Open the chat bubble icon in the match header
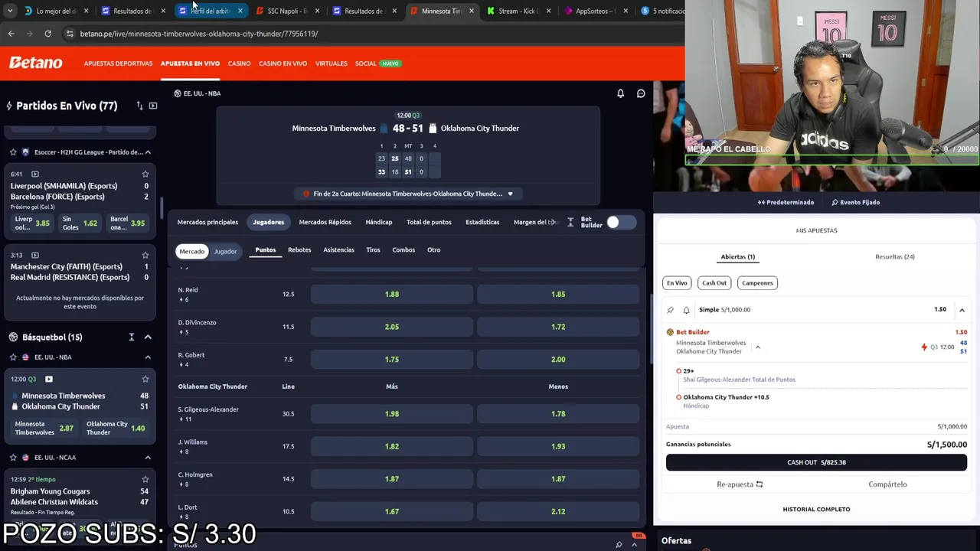 pyautogui.click(x=641, y=93)
